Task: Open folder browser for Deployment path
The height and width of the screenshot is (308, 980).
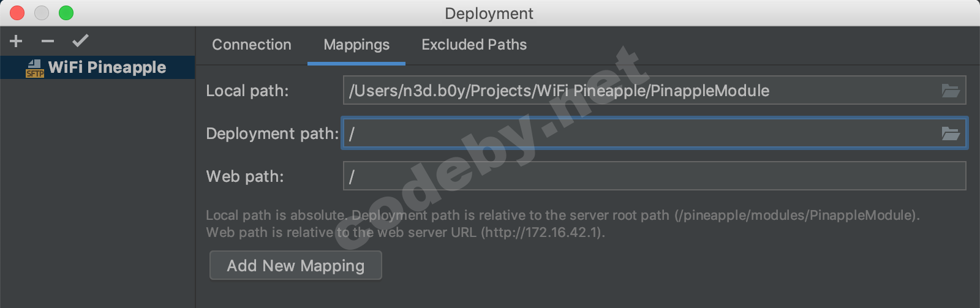Action: pyautogui.click(x=950, y=133)
